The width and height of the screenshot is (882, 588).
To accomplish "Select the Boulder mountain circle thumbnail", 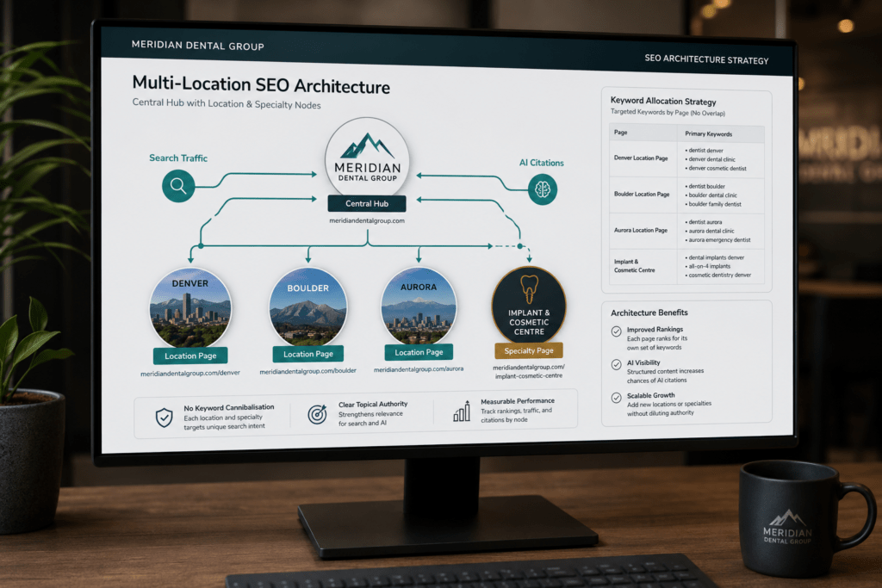I will point(307,307).
